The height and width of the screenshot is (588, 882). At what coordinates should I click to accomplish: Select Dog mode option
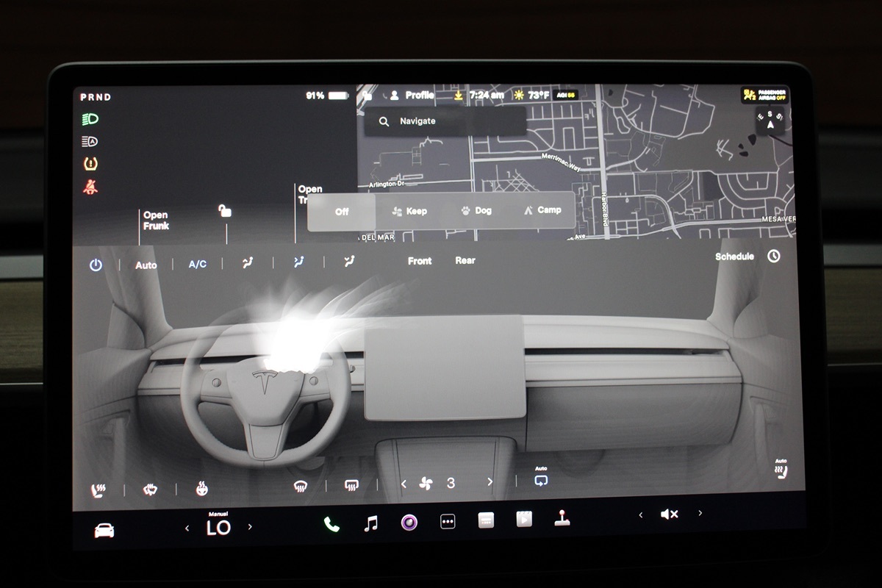tap(476, 210)
